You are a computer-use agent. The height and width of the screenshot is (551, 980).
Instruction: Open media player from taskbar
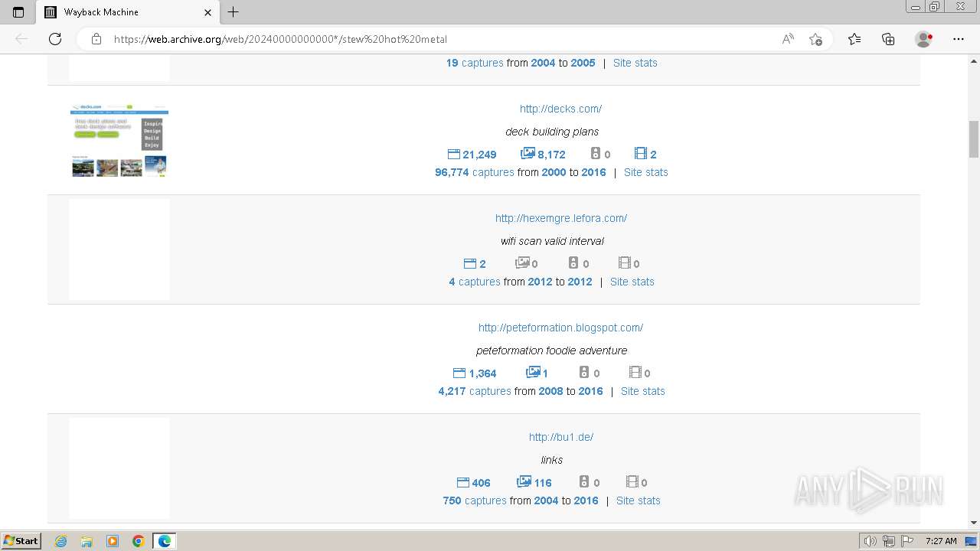click(x=113, y=541)
